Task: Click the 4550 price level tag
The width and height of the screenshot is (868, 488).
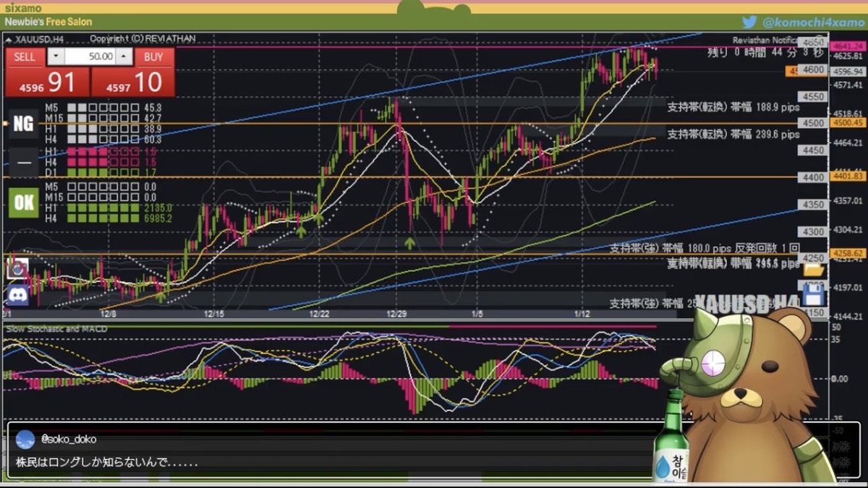Action: (x=812, y=96)
